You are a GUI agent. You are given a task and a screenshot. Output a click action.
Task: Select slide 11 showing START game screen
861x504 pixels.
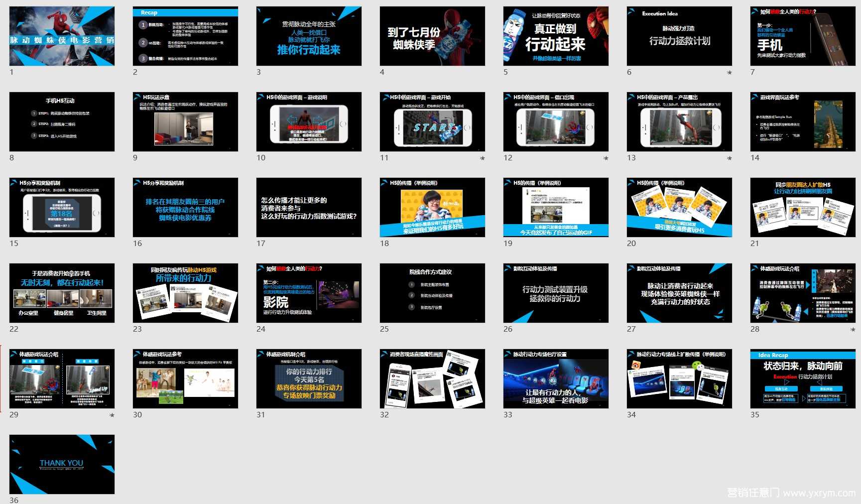[x=432, y=122]
